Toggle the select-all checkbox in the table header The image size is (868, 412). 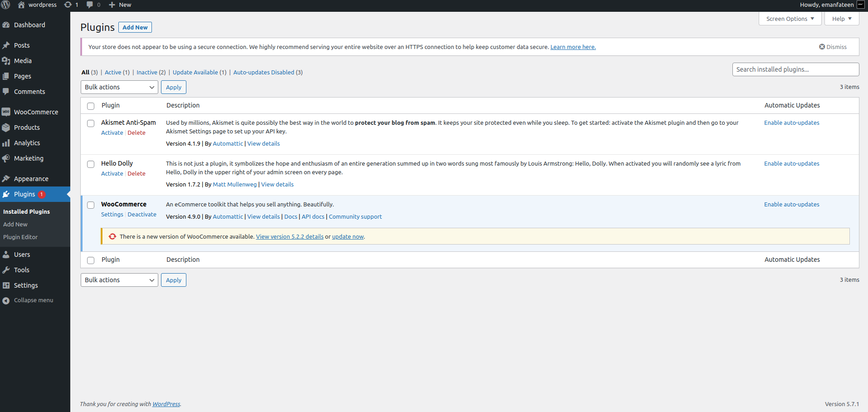coord(91,106)
